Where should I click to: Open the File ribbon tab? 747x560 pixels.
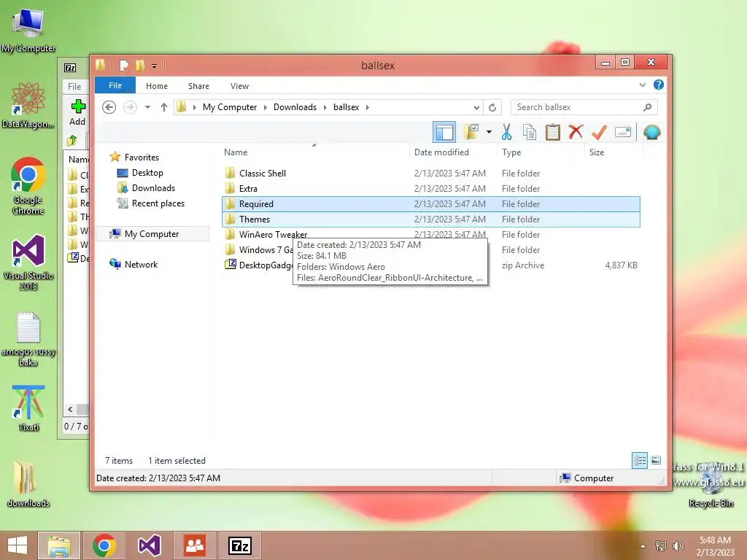click(115, 85)
